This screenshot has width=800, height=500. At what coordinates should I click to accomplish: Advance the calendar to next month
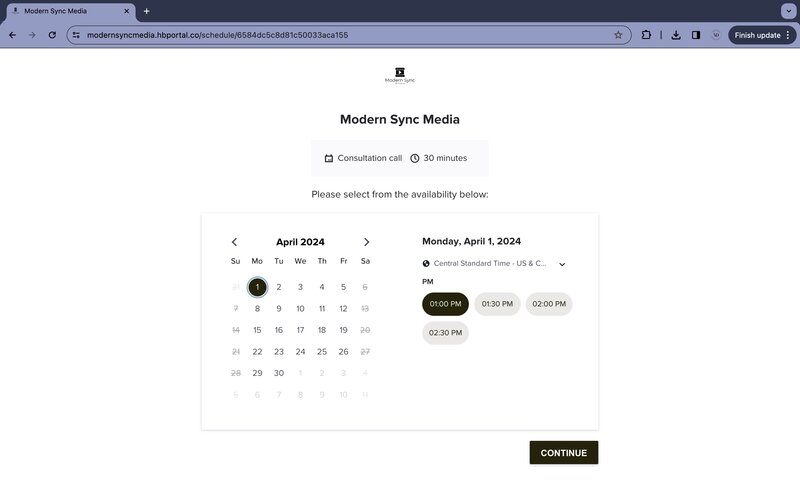[x=366, y=242]
